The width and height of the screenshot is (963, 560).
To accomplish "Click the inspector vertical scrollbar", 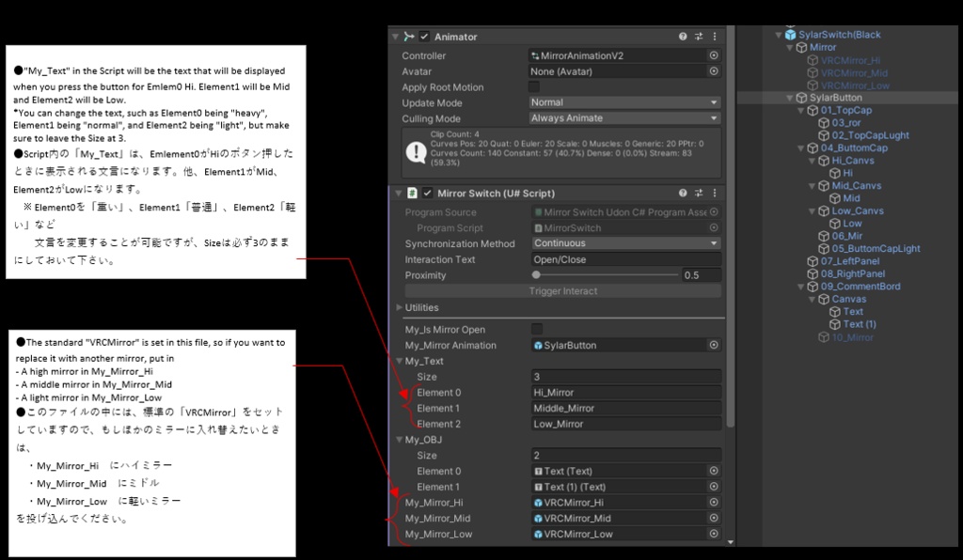I will [x=730, y=227].
